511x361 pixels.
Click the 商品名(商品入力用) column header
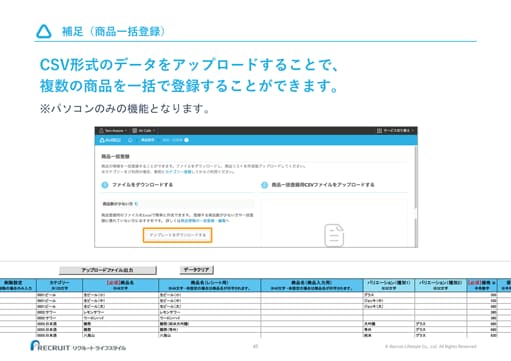pos(312,285)
